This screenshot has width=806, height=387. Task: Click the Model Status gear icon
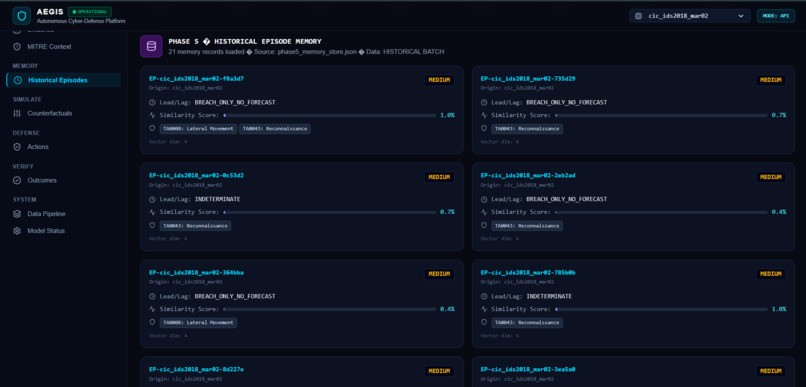(x=17, y=231)
